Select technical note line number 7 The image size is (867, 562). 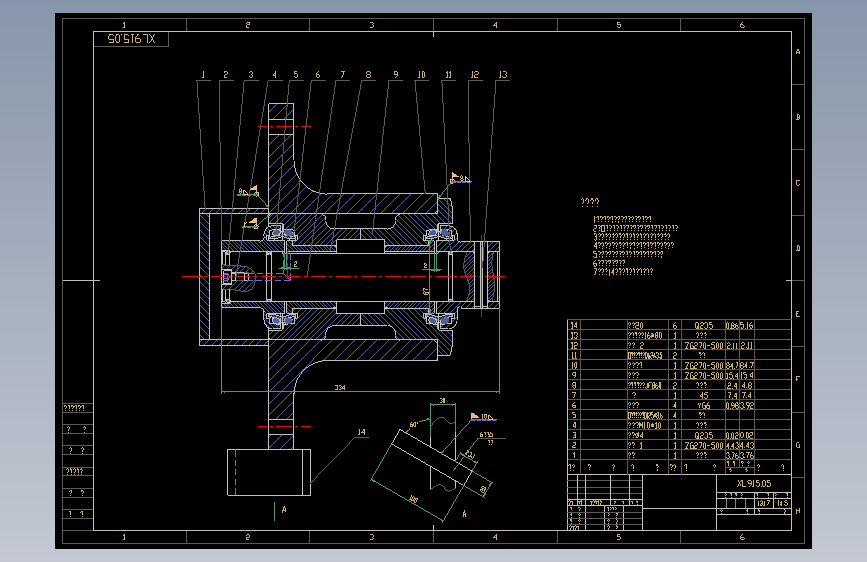[x=623, y=272]
